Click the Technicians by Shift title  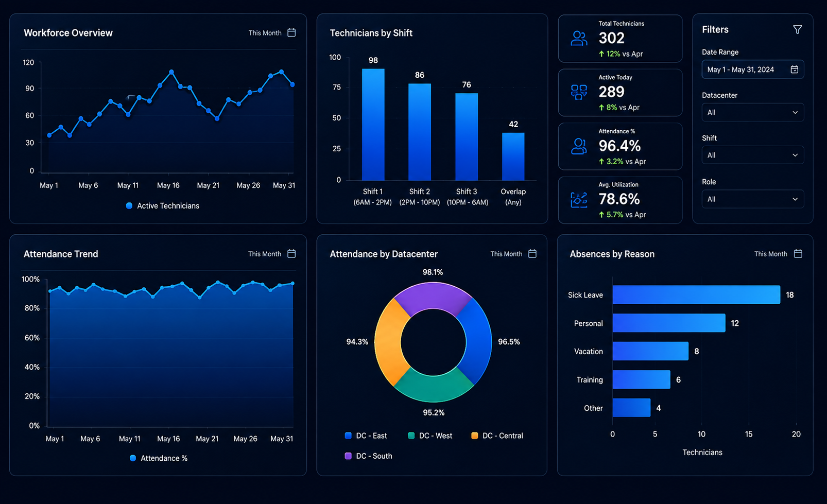point(371,33)
